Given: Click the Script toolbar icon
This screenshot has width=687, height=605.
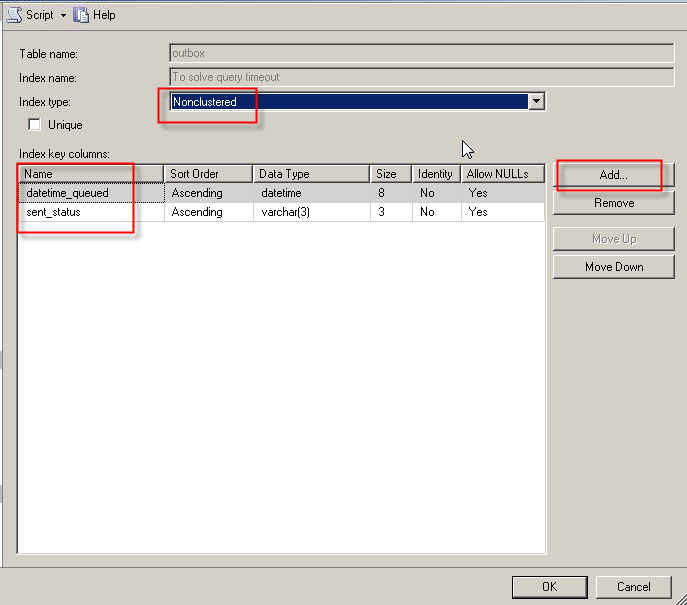Looking at the screenshot, I should pyautogui.click(x=14, y=15).
